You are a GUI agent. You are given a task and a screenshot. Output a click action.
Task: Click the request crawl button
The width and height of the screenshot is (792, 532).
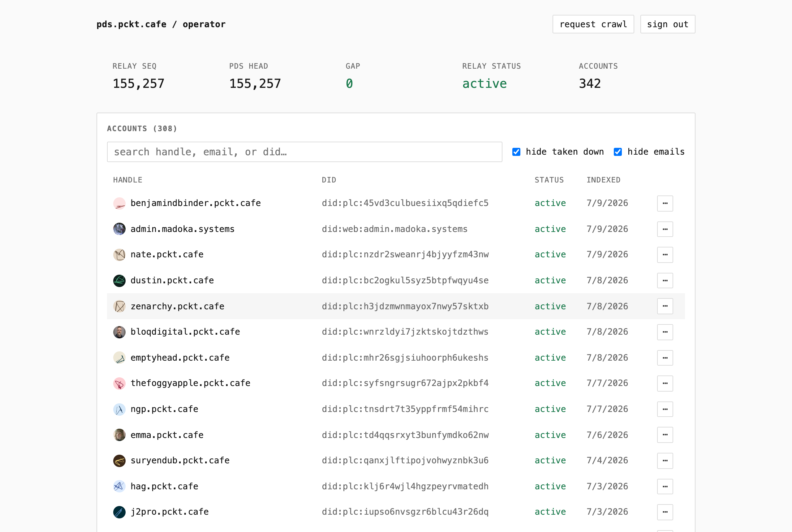click(593, 24)
